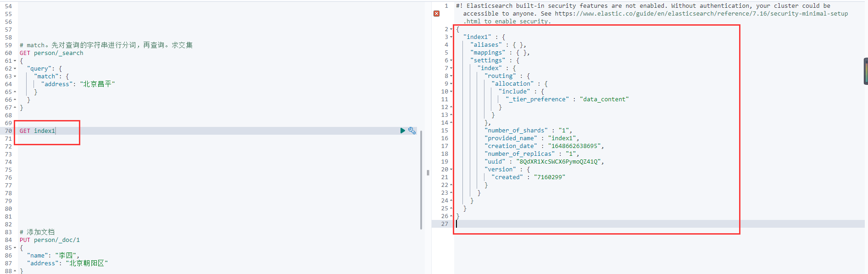Click the "name": "李四" line
The width and height of the screenshot is (868, 274).
53,256
